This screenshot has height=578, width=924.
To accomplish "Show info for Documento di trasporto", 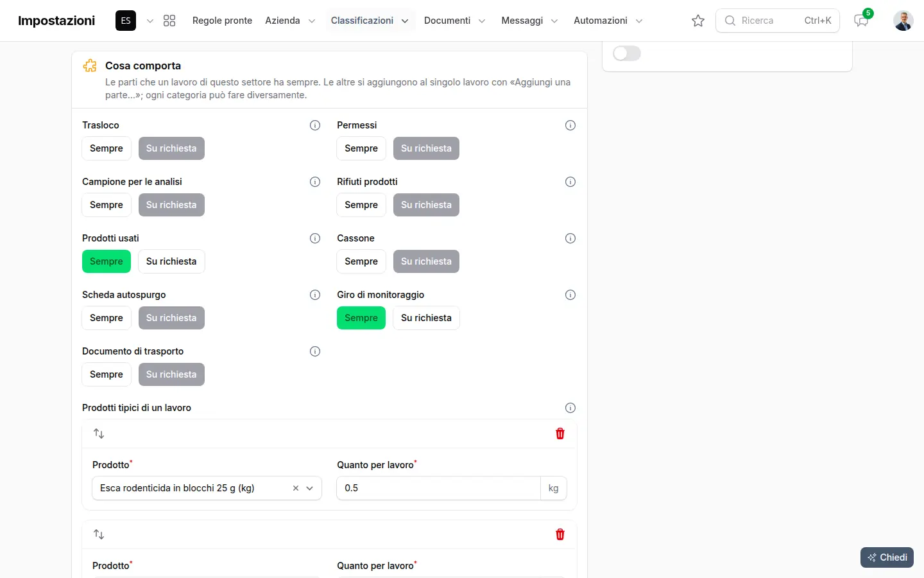I will [315, 351].
